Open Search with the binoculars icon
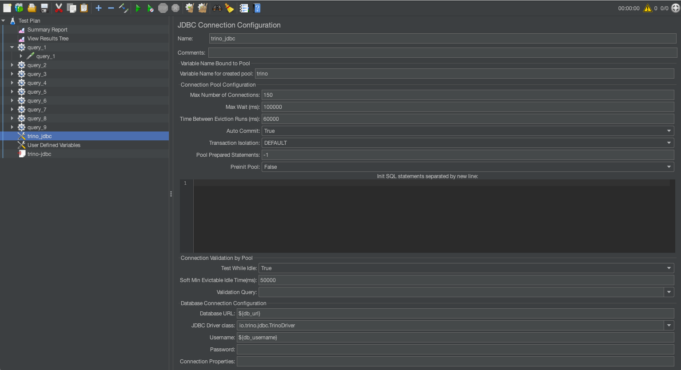681x370 pixels. [x=217, y=8]
